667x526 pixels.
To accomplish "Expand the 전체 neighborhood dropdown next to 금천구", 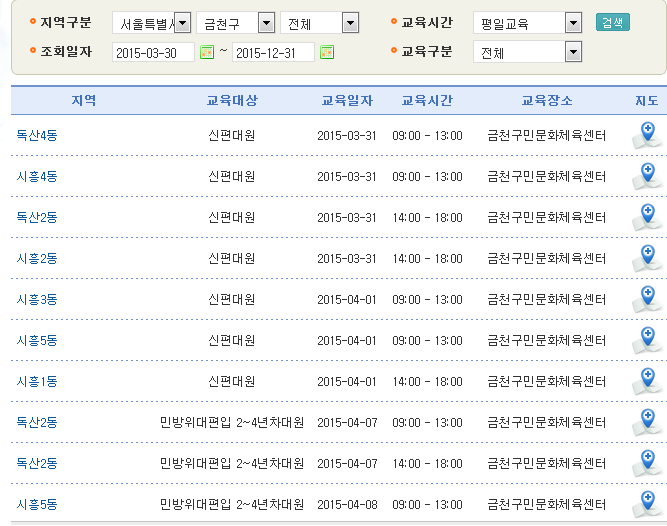I will (351, 23).
